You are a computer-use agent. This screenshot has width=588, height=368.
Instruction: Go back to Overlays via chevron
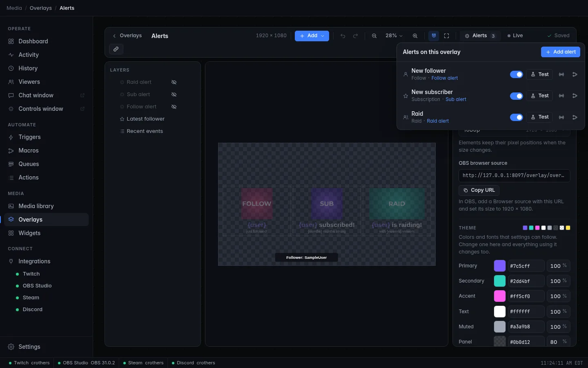coord(114,36)
